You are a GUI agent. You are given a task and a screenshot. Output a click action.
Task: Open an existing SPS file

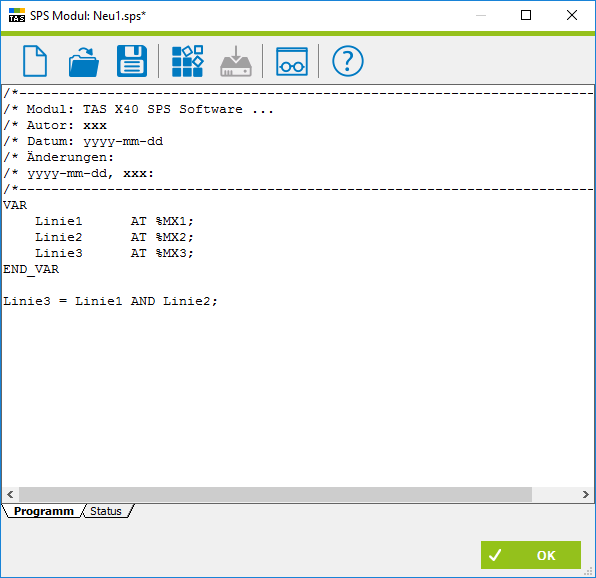click(84, 62)
